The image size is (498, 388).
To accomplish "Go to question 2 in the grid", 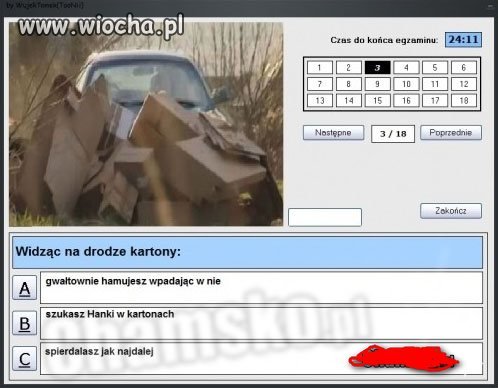I will point(349,68).
